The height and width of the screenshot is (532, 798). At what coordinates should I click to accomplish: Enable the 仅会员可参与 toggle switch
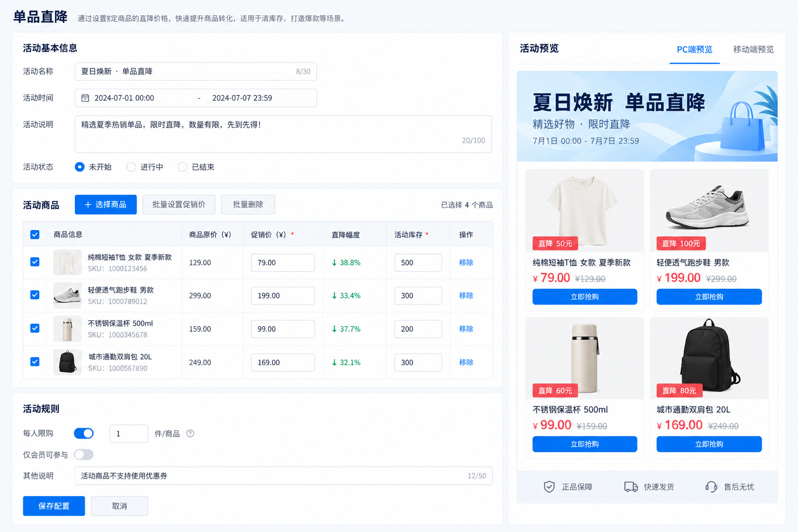pos(84,455)
